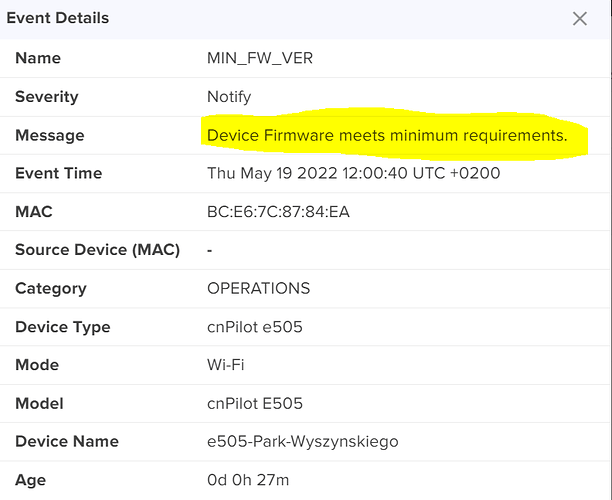Click the Message field label

[x=50, y=135]
